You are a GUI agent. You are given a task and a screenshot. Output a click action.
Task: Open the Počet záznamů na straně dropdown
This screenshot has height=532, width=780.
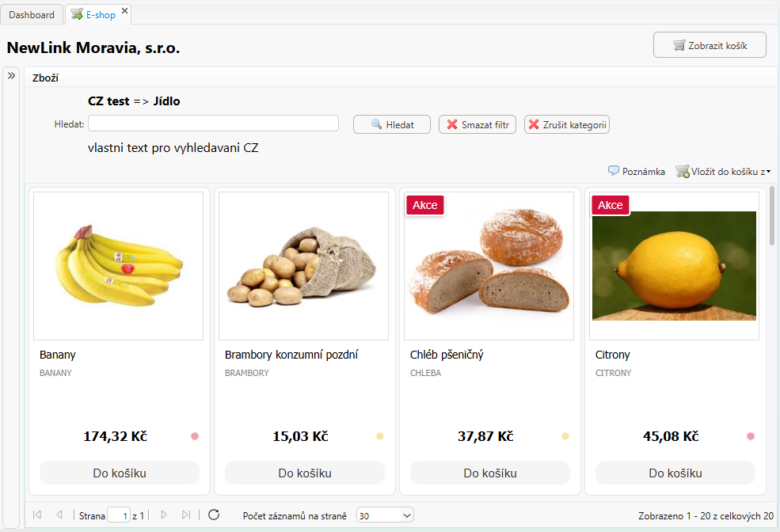[x=385, y=515]
